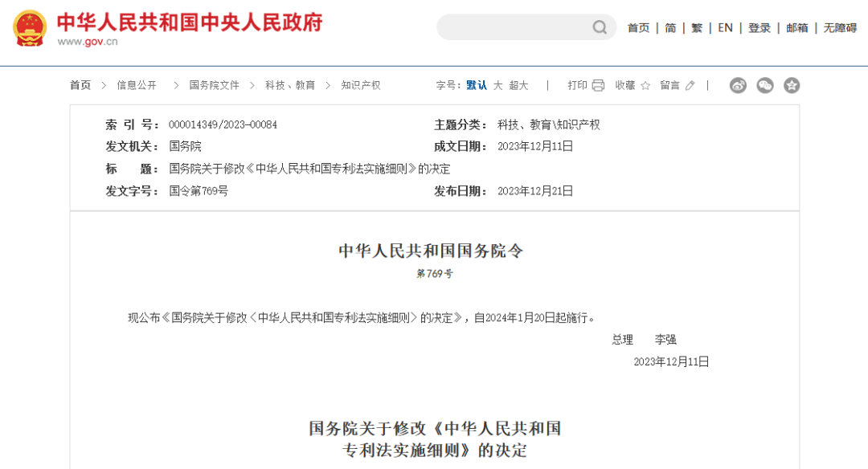Print the document using the 打印 printer icon

point(598,84)
